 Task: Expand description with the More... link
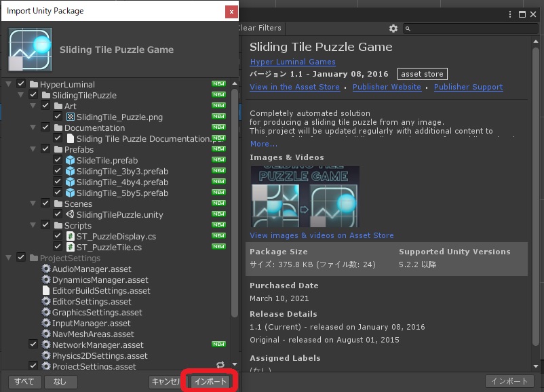point(264,144)
